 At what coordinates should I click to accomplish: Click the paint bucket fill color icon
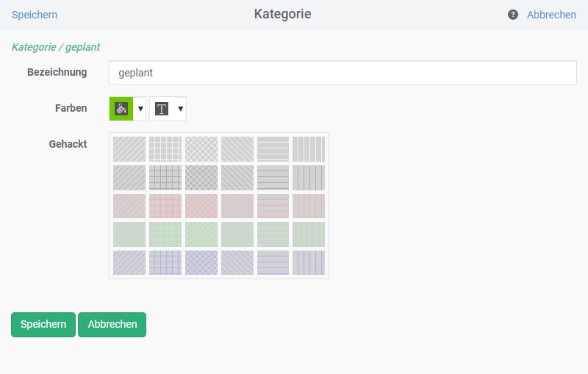tap(121, 109)
